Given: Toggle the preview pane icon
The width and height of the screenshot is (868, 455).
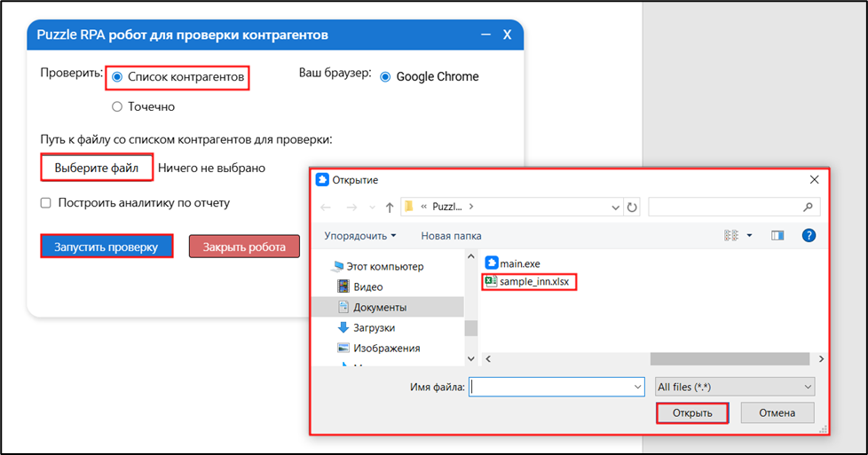Looking at the screenshot, I should [777, 236].
